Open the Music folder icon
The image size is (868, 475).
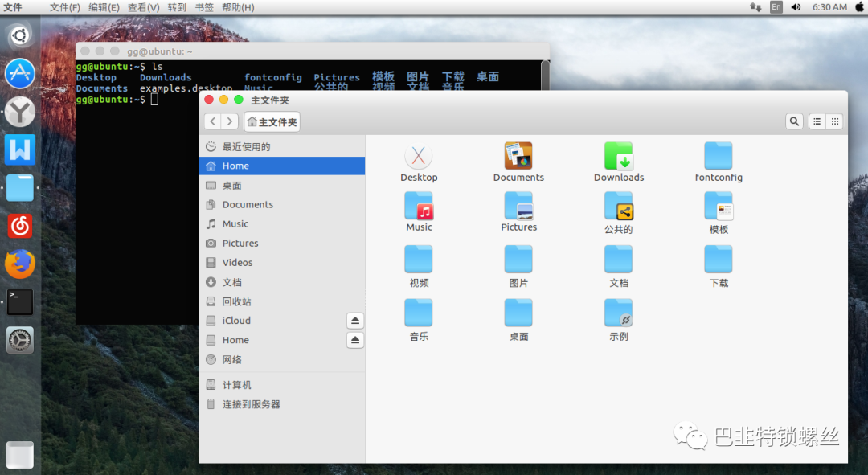(x=419, y=207)
